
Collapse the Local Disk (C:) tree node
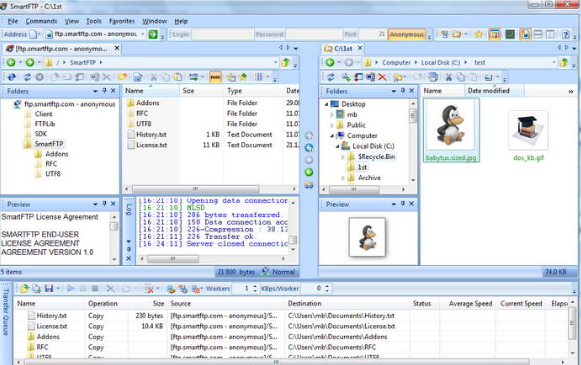point(338,146)
